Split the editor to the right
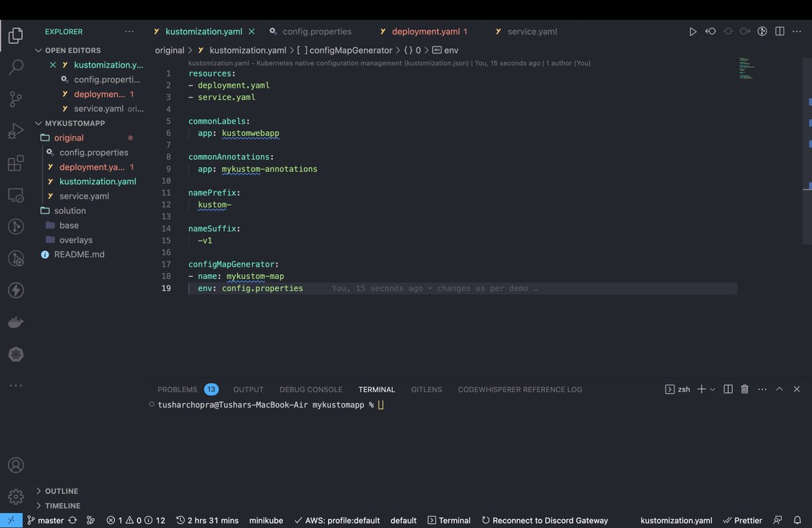 coord(780,31)
